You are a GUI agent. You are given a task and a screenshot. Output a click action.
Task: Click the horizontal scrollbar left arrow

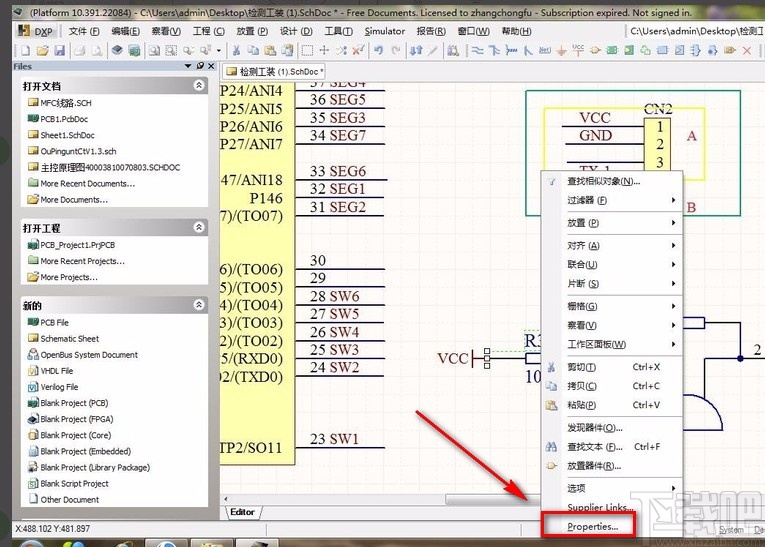click(x=226, y=499)
